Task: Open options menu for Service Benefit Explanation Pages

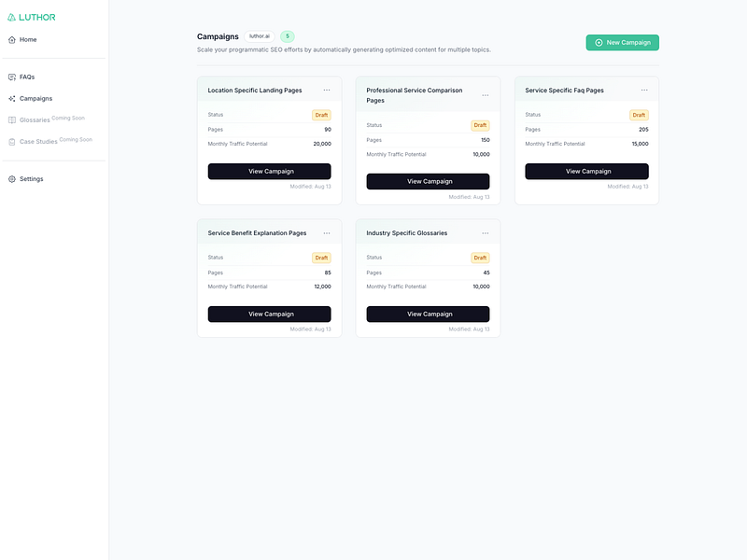Action: [327, 233]
